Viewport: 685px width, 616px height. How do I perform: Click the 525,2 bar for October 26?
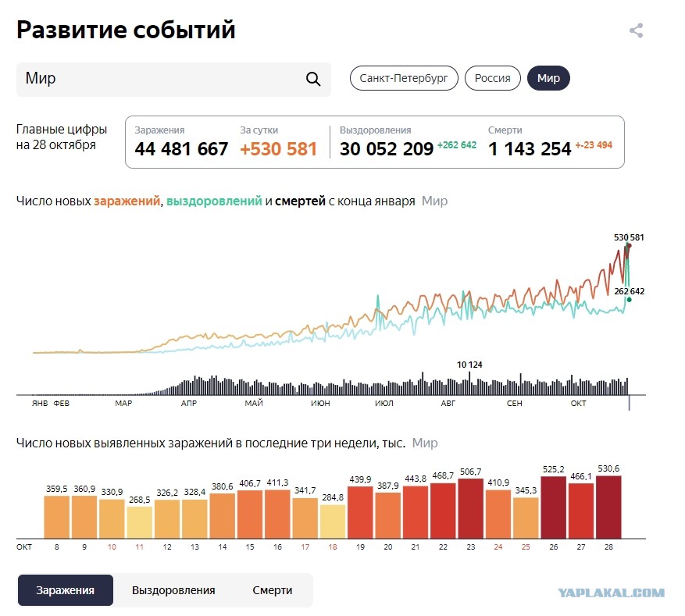coord(554,507)
